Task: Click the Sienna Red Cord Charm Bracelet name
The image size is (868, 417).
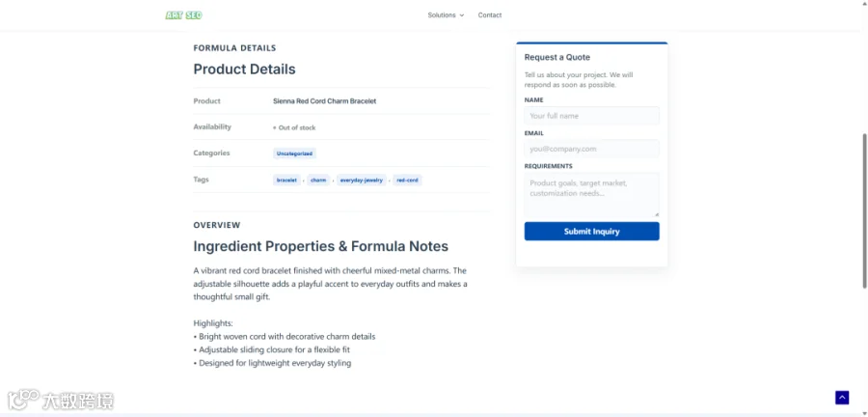Action: 324,101
